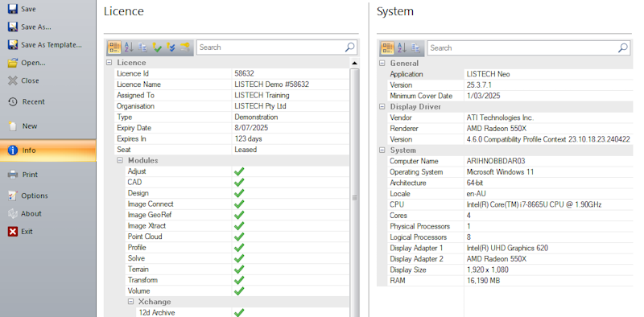Toggle categorized view in System toolbar
Screen dimensions: 644x317
387,48
